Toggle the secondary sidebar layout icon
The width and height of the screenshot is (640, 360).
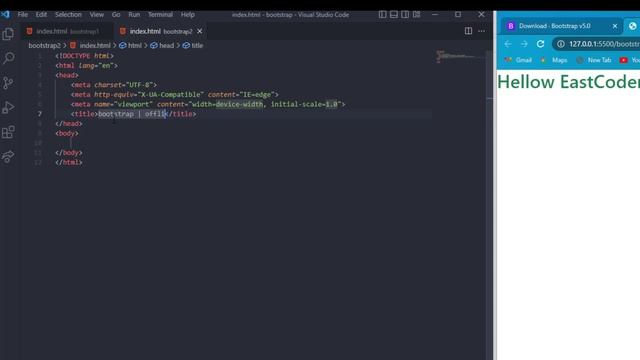point(405,14)
